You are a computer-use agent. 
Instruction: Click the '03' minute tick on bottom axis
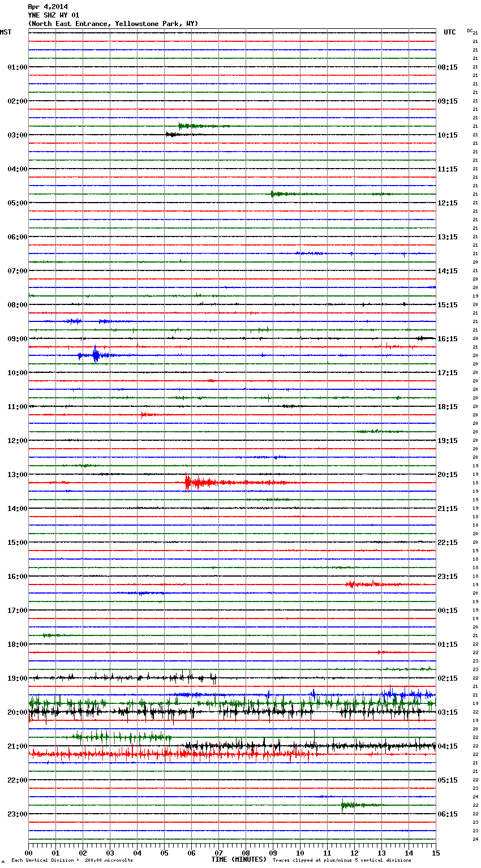[110, 853]
